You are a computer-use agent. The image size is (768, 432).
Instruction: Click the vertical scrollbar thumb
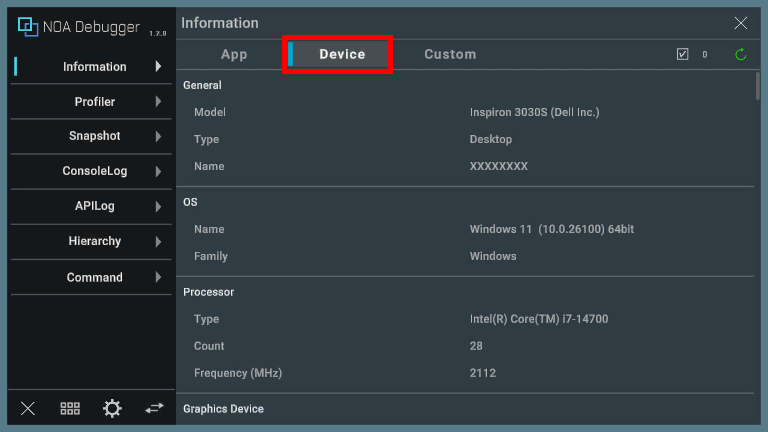pyautogui.click(x=757, y=86)
